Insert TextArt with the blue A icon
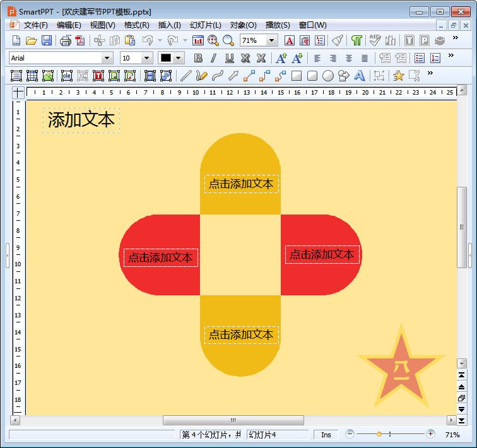This screenshot has width=477, height=448. coord(359,76)
